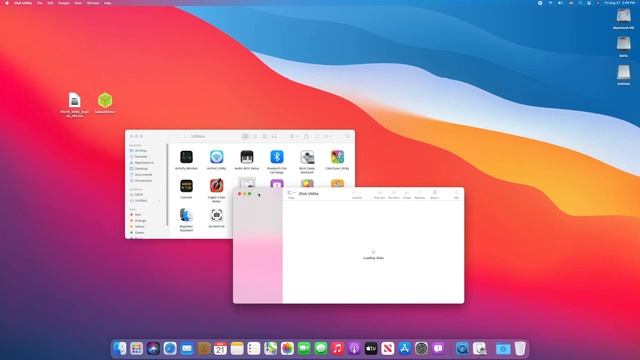Open Apple TV from the Dock
The image size is (640, 360).
(x=371, y=348)
